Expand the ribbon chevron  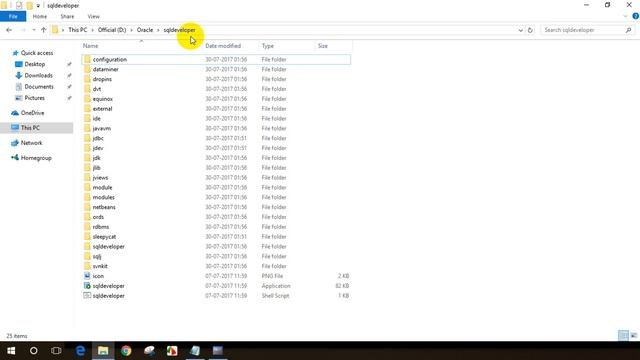point(625,16)
